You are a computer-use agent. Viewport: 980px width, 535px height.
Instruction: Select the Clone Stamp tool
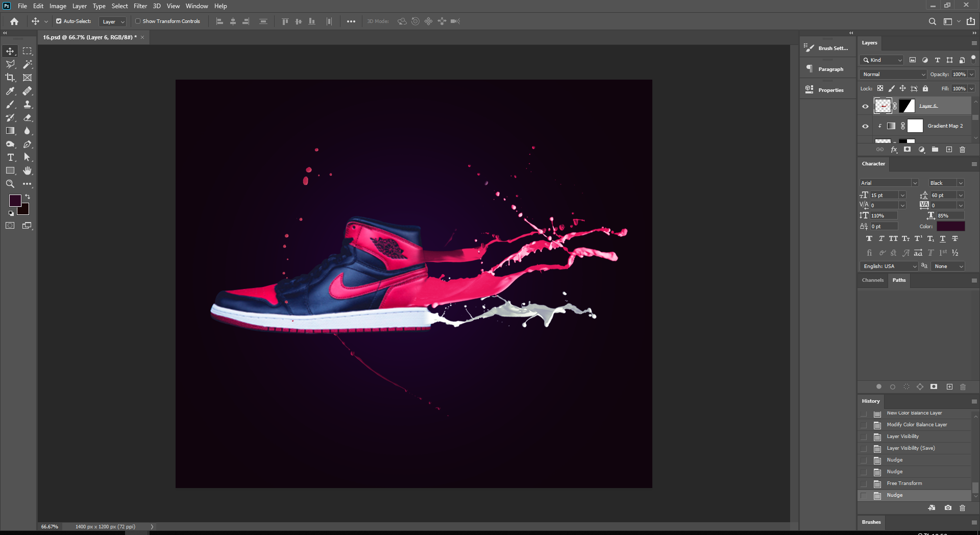(27, 104)
